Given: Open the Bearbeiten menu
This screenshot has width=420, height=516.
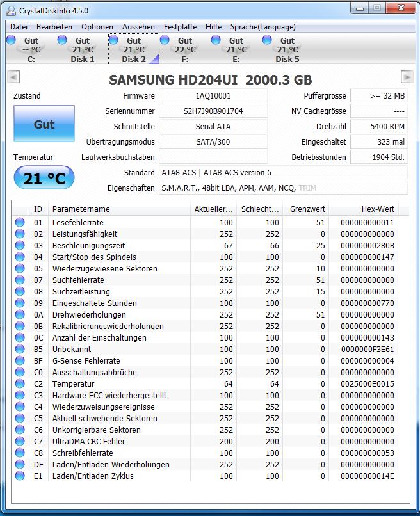Looking at the screenshot, I should coord(54,27).
